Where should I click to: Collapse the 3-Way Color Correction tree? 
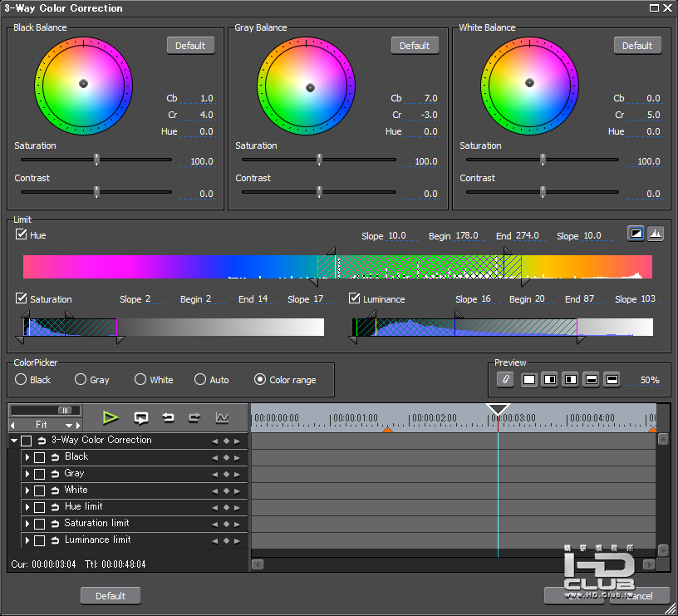14,441
